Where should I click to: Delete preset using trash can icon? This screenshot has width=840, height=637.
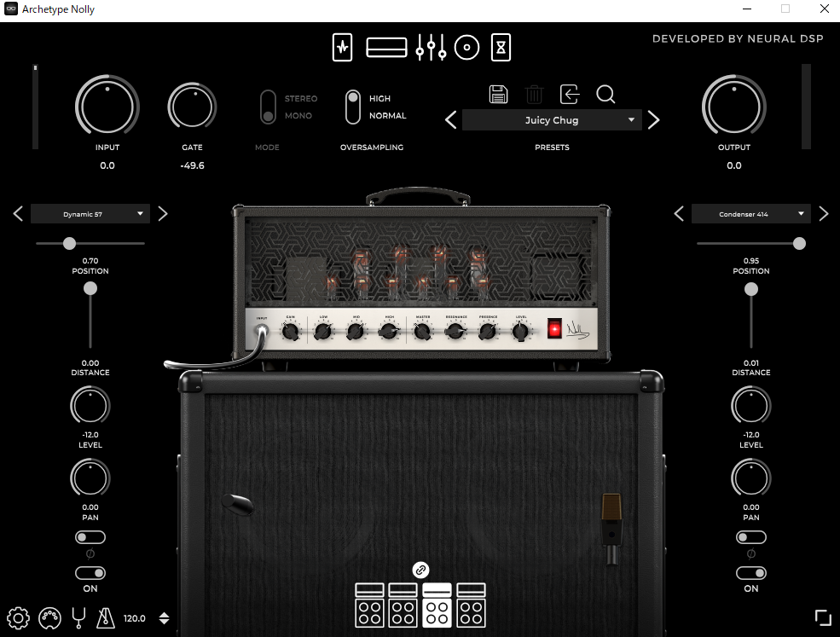[x=534, y=95]
